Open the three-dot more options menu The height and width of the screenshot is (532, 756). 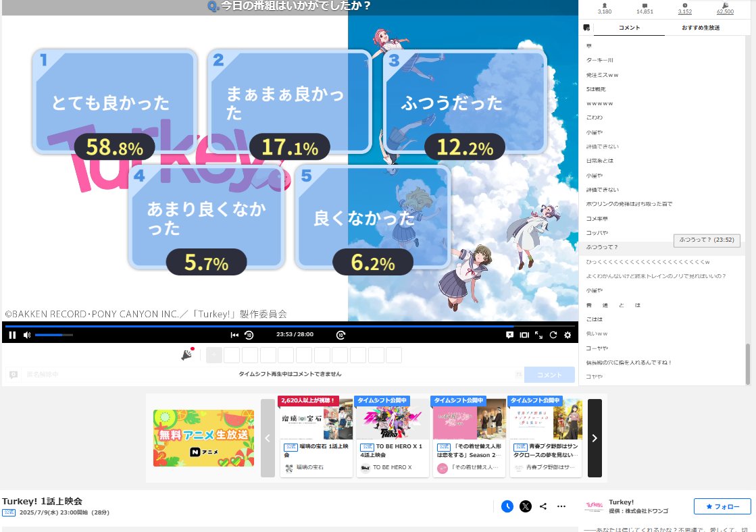pyautogui.click(x=561, y=506)
